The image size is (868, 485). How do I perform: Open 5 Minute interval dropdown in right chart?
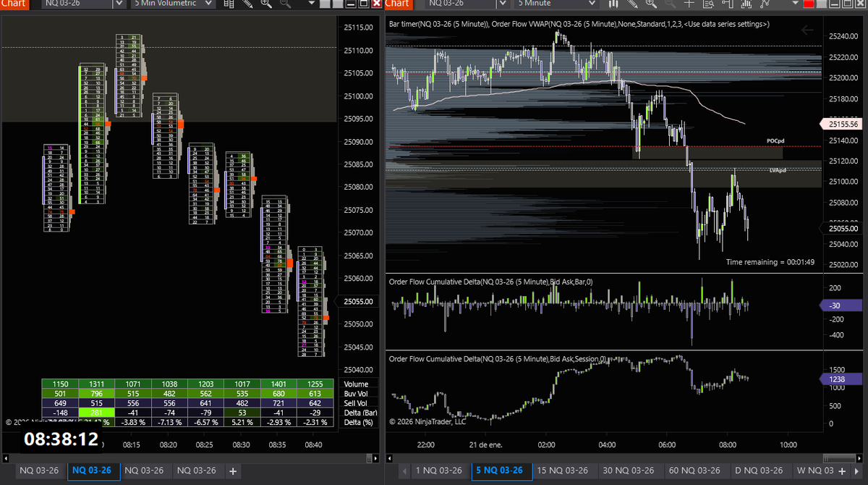pyautogui.click(x=557, y=4)
